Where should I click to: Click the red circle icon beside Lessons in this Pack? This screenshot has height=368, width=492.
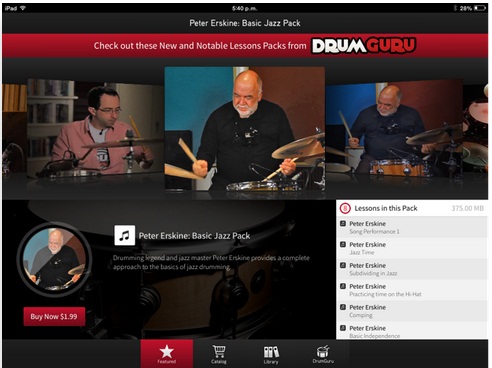tap(345, 208)
